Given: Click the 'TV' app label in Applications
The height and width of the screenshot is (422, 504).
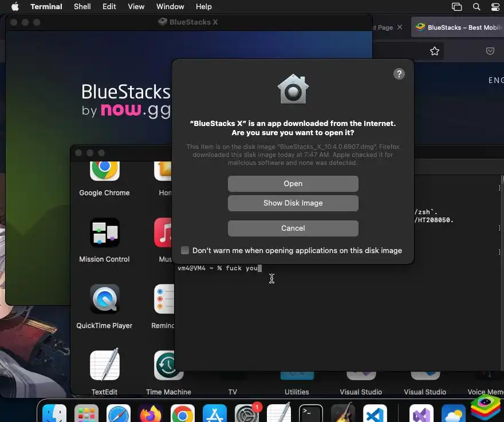Looking at the screenshot, I should (x=233, y=392).
